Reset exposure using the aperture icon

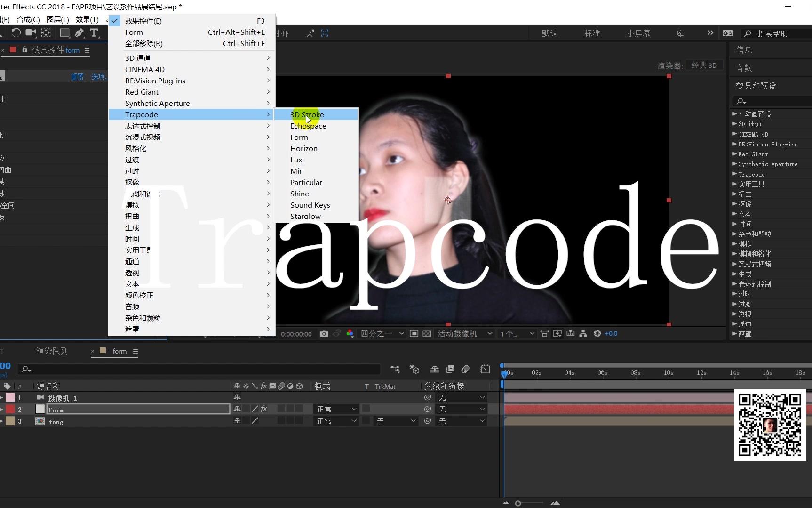(x=597, y=333)
